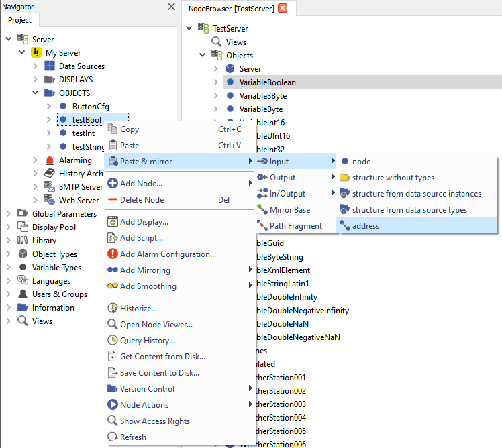This screenshot has width=502, height=448.
Task: Click the Input arrow icon in submenu
Action: [262, 161]
